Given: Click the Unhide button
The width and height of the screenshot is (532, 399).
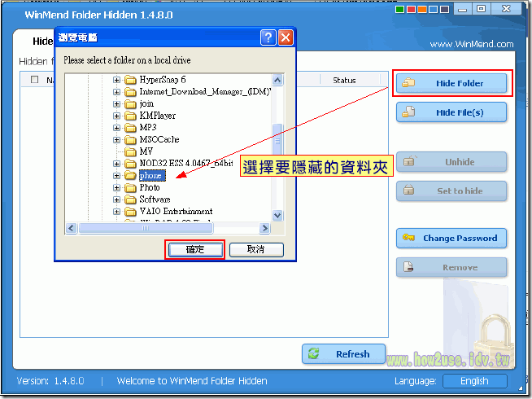Looking at the screenshot, I should tap(451, 162).
